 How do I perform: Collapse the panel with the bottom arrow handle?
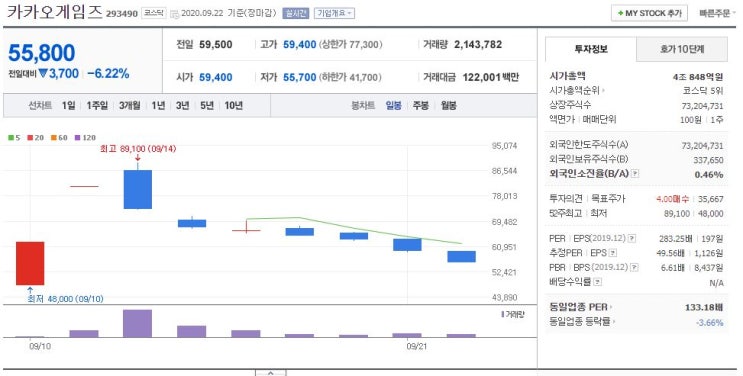pyautogui.click(x=271, y=373)
